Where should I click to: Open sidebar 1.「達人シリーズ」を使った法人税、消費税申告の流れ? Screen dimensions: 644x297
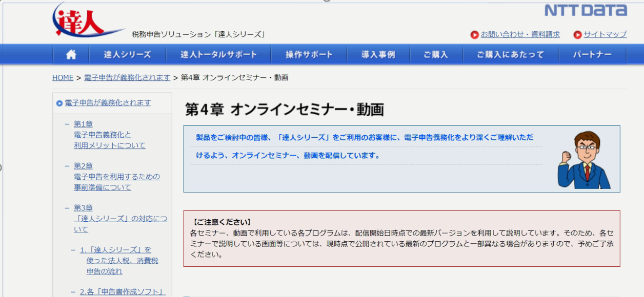119,261
